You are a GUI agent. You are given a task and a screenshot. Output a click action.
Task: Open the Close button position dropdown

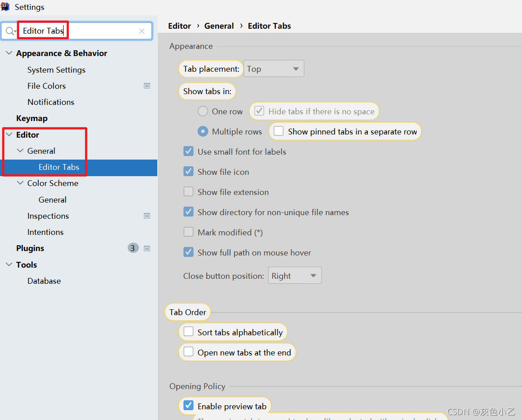[x=294, y=275]
